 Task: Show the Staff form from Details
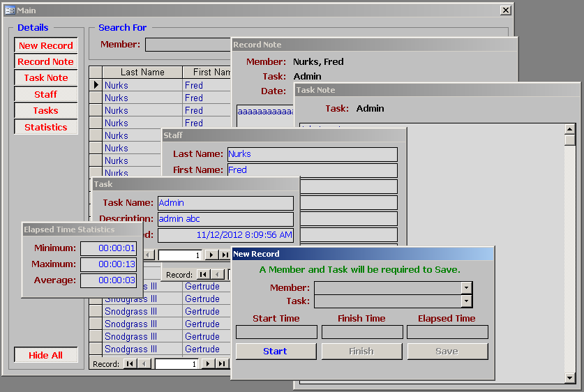point(46,94)
